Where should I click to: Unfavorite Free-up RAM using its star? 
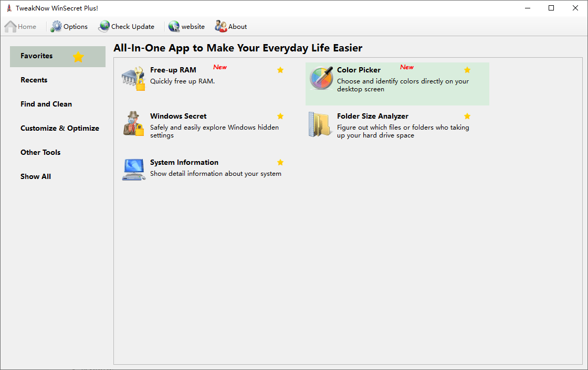coord(280,70)
